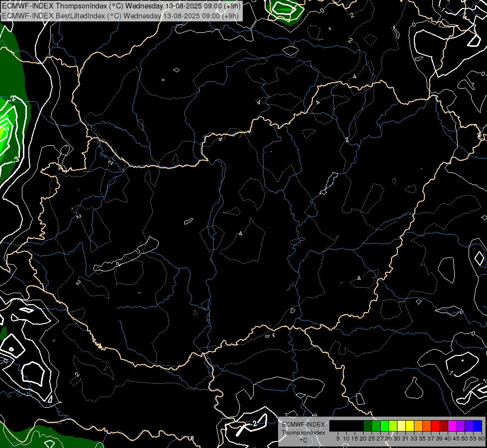This screenshot has height=448, width=487.
Task: Click the legend tick label 27
Action: click(x=381, y=439)
